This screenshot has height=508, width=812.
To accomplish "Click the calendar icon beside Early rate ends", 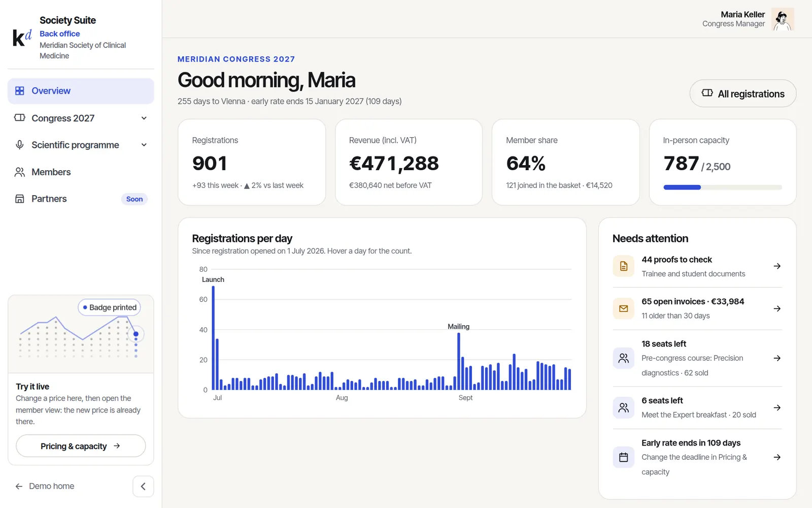I will (624, 457).
